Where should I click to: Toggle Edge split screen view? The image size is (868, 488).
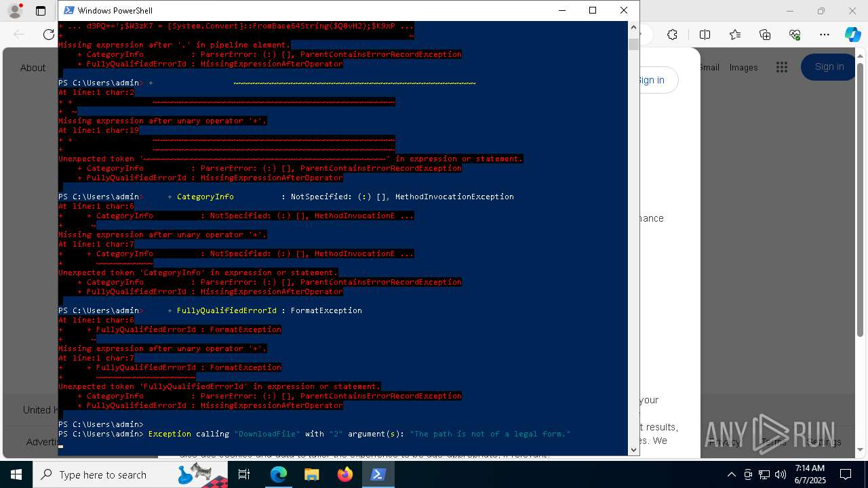705,35
